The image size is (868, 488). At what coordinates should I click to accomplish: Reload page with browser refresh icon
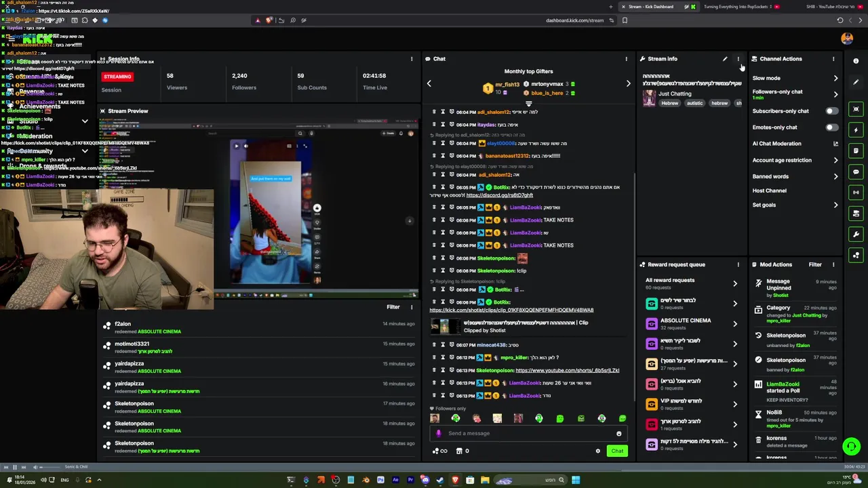(x=840, y=20)
